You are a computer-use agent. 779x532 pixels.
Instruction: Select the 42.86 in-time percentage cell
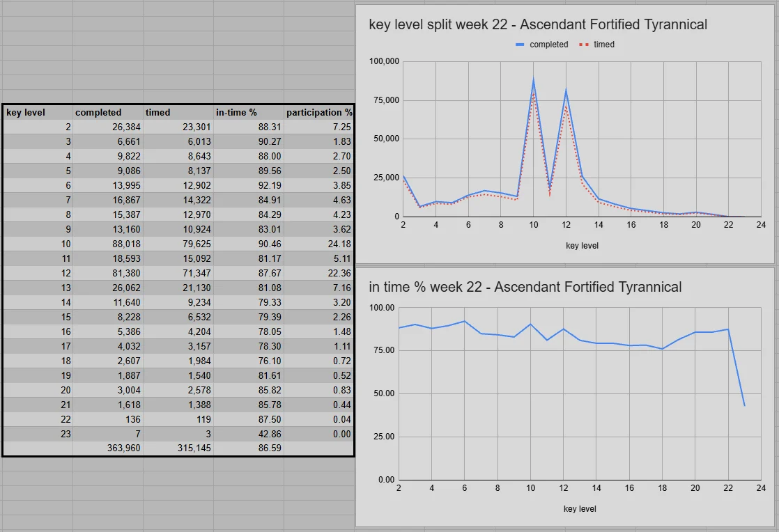249,434
